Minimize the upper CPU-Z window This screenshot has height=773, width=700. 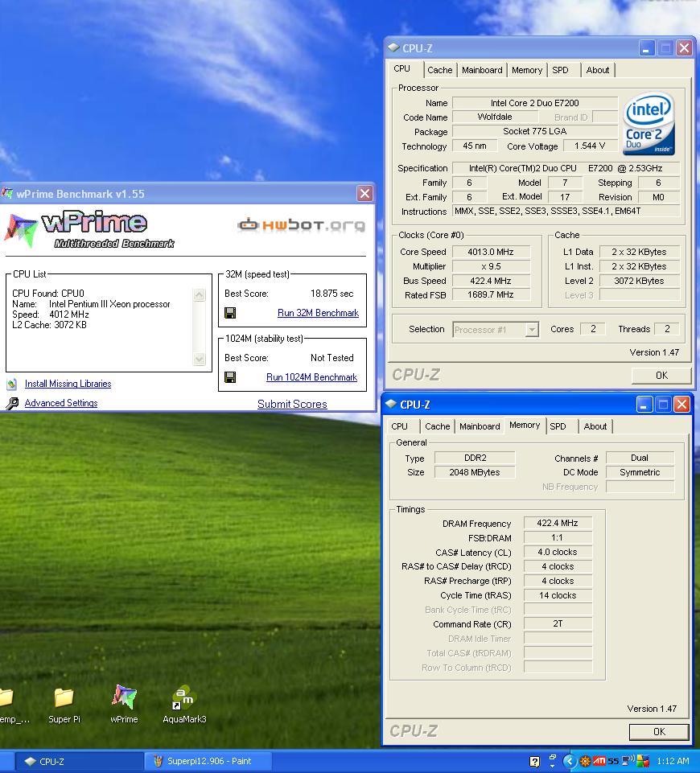647,47
